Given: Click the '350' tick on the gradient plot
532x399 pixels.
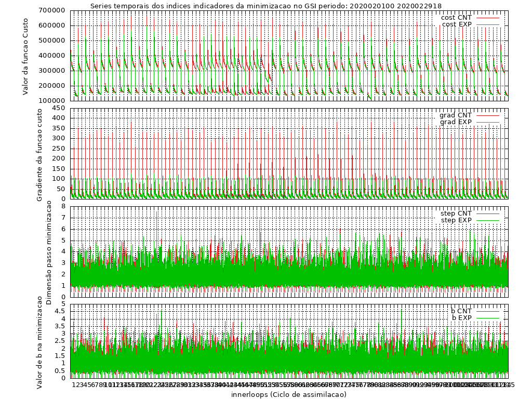Looking at the screenshot, I should pos(59,128).
